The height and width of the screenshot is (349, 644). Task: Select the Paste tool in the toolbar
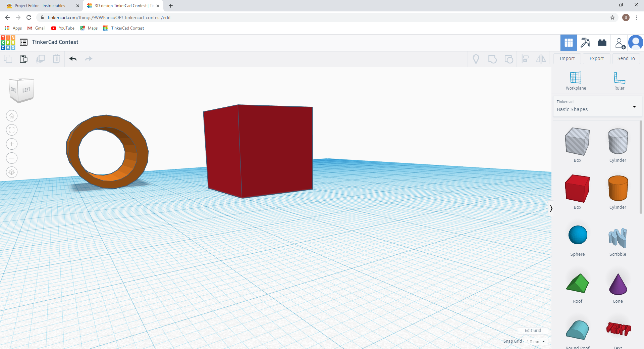[x=24, y=58]
